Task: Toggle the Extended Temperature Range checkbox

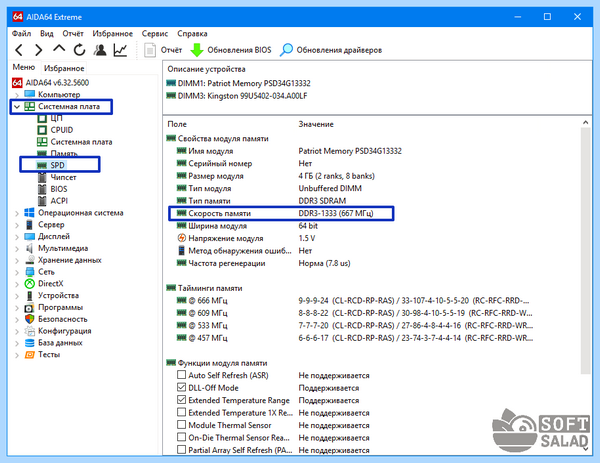Action: point(181,400)
